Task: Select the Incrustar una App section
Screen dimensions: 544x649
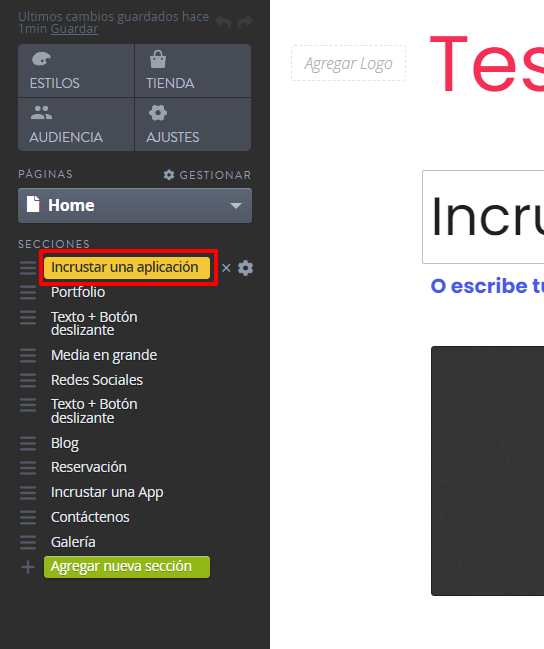Action: 107,492
